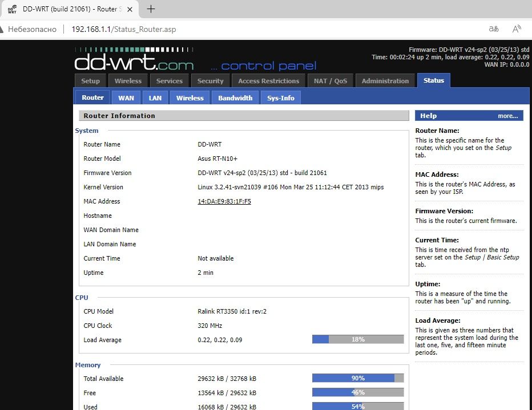Open the Security tab

click(211, 81)
